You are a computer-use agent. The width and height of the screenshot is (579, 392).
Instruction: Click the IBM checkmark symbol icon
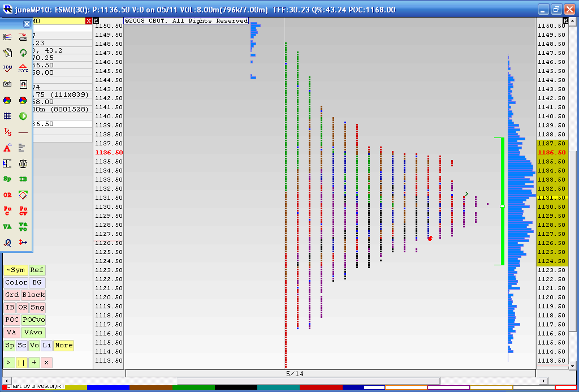click(x=7, y=68)
